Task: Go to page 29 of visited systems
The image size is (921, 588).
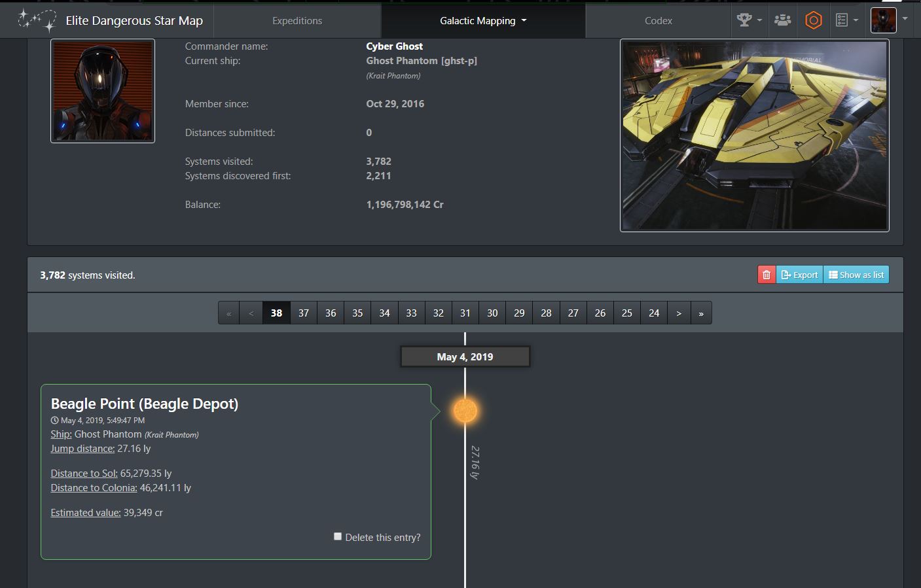Action: point(519,313)
